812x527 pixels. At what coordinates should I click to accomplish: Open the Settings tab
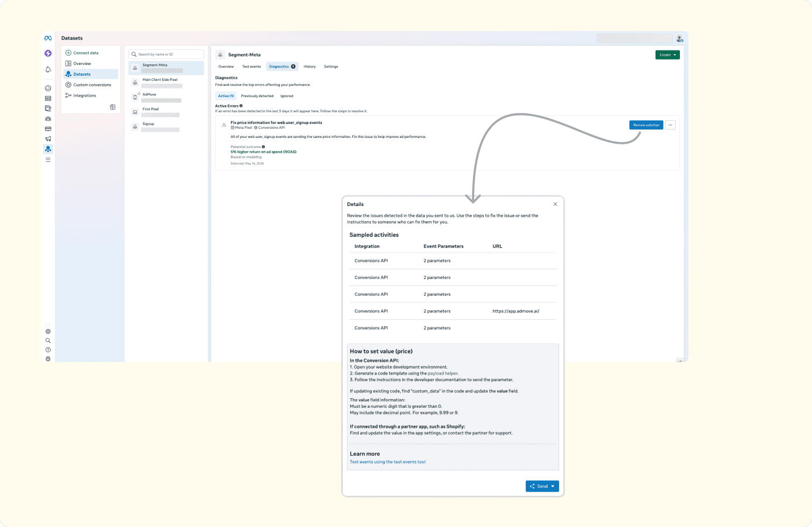tap(331, 67)
